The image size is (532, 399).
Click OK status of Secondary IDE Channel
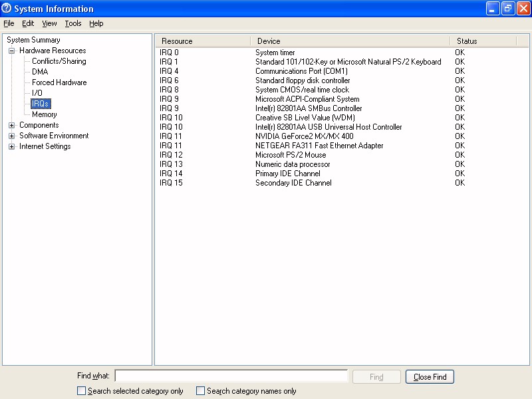[460, 183]
